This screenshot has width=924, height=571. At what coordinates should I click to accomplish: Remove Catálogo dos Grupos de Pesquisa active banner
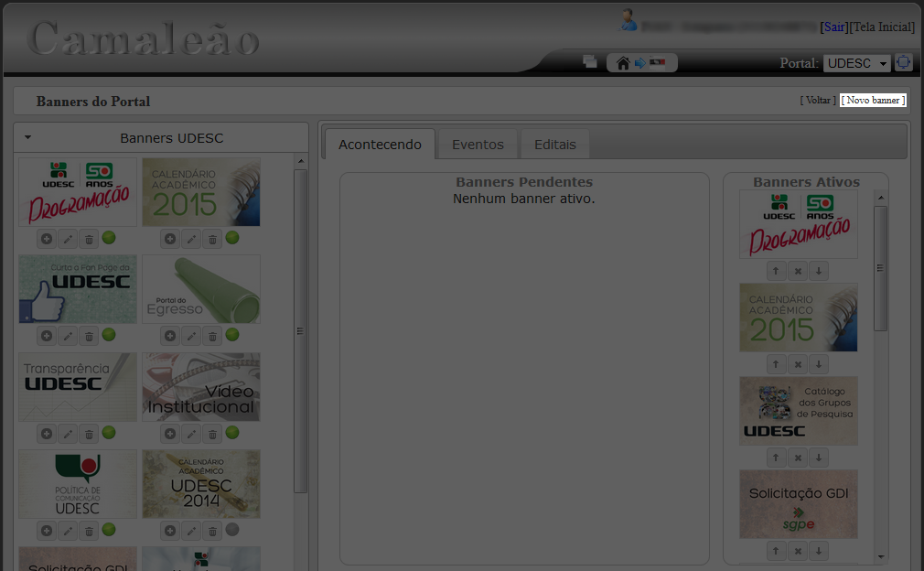pyautogui.click(x=798, y=458)
